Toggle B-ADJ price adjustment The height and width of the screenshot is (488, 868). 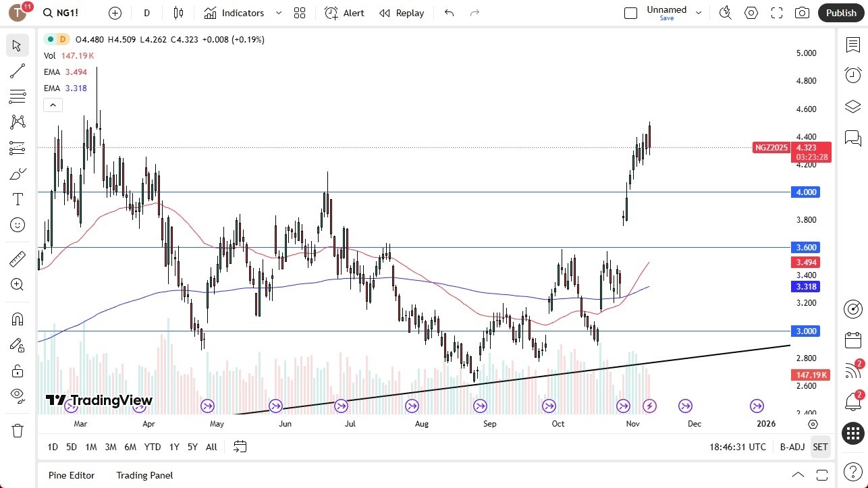point(792,446)
